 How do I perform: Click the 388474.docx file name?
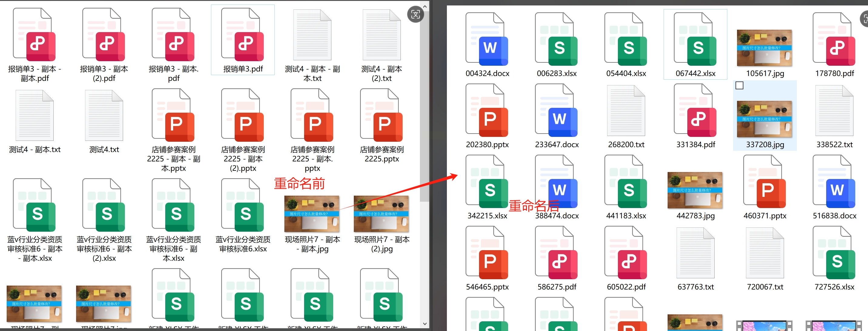[x=557, y=216]
